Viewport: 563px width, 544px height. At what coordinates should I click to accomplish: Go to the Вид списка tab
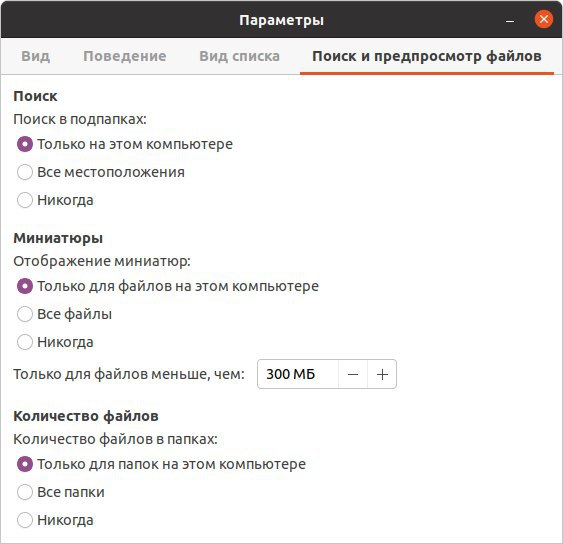(239, 56)
